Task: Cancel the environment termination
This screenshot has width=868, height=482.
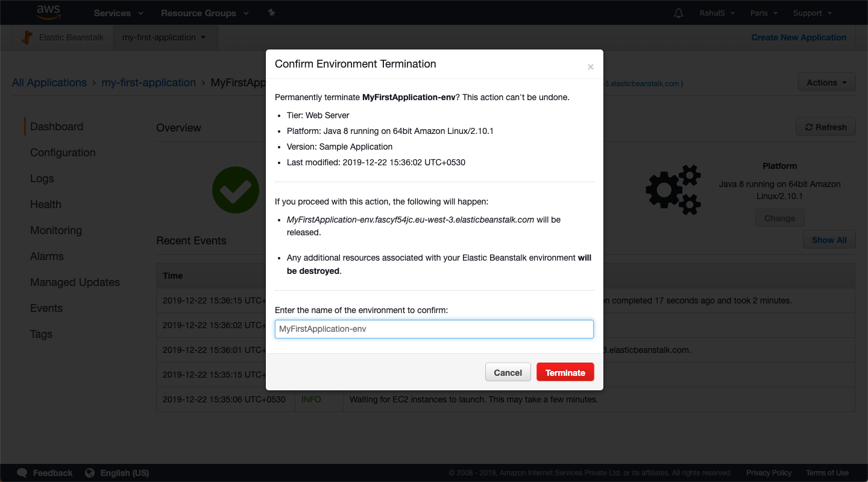Action: point(508,372)
